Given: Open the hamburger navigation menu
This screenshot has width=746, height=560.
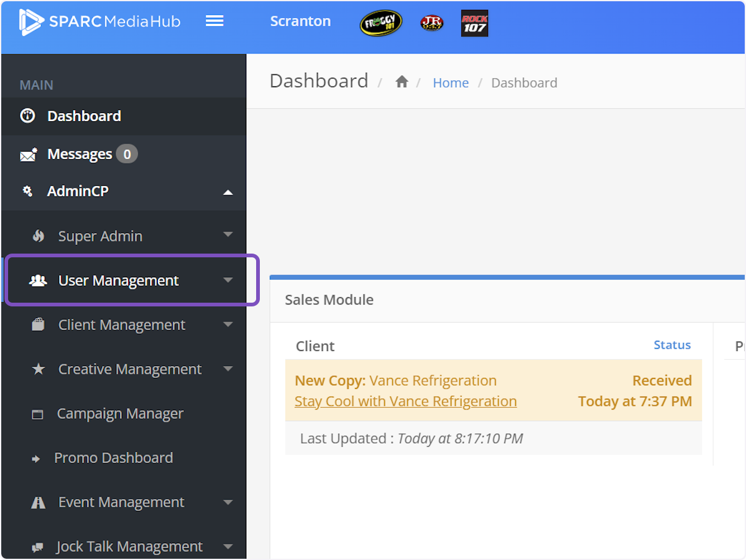Looking at the screenshot, I should click(214, 21).
